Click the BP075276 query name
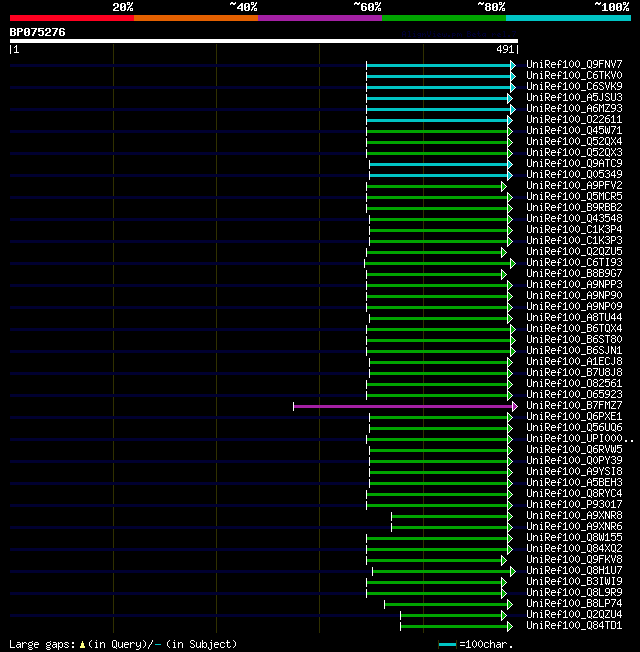This screenshot has height=652, width=640. [x=37, y=32]
